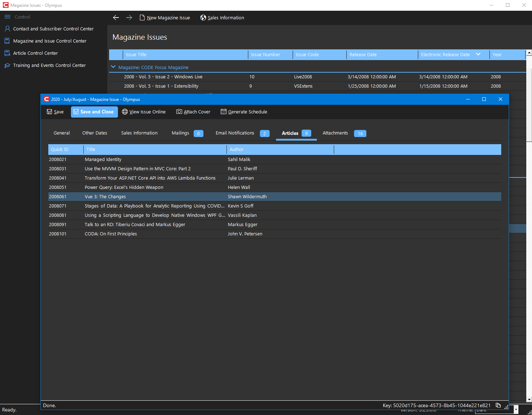Open Training and Events Control Center
532x415 pixels.
[49, 65]
